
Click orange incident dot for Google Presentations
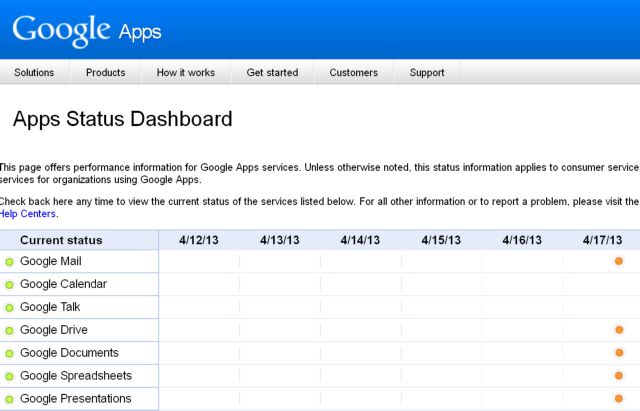tap(619, 399)
